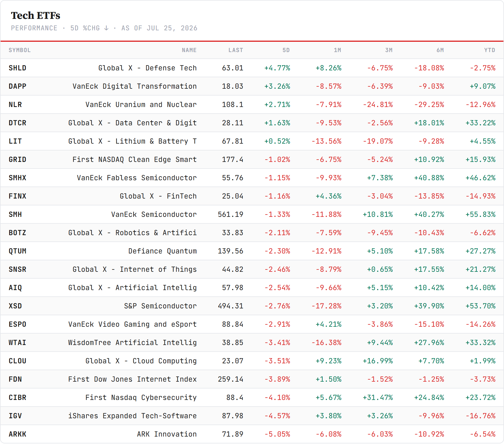Open the SHLD ticker symbol

point(17,68)
